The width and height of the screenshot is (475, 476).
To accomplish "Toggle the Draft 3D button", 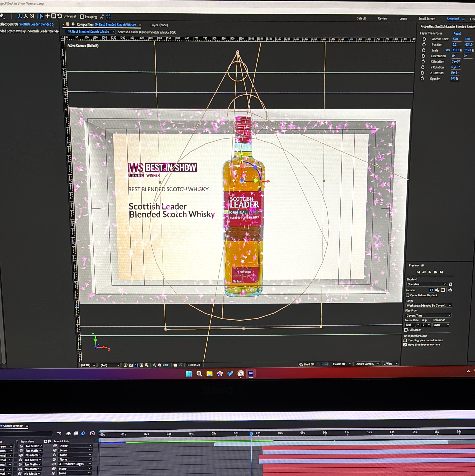I will pos(307,364).
